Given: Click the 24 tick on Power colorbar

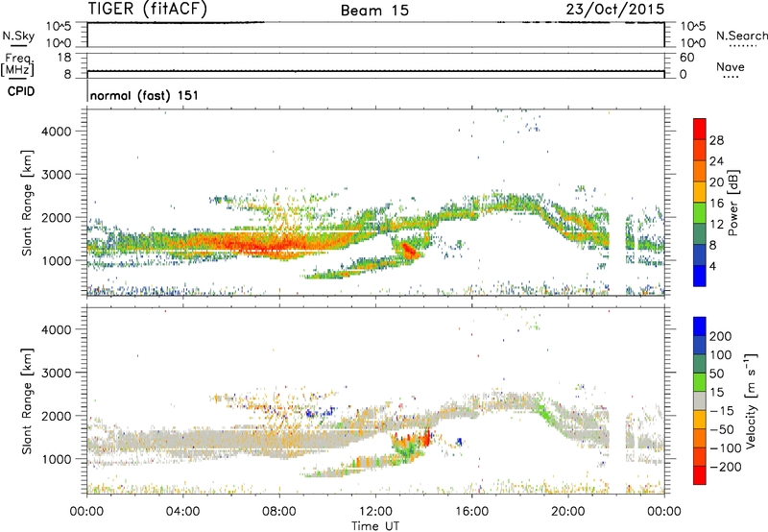Looking at the screenshot, I should [x=716, y=161].
